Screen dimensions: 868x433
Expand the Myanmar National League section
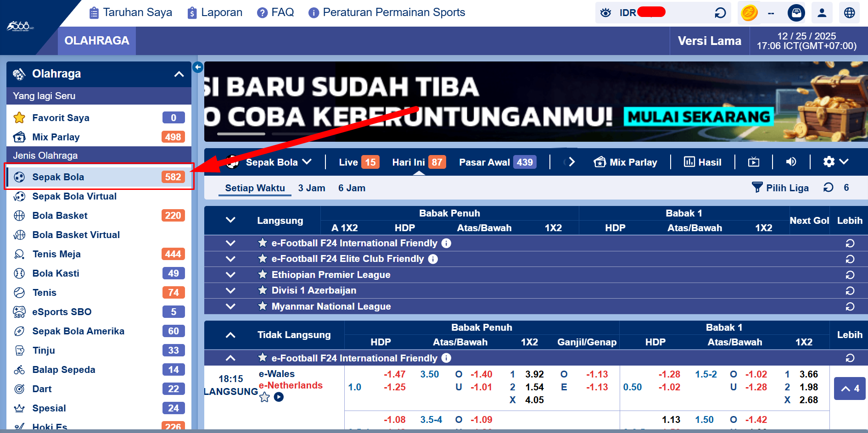(x=230, y=306)
